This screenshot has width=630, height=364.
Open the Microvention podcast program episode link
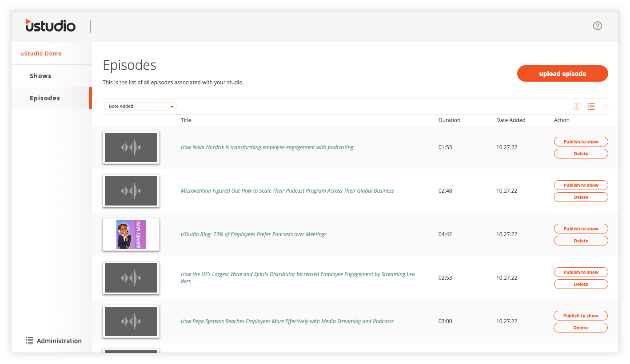(x=287, y=191)
